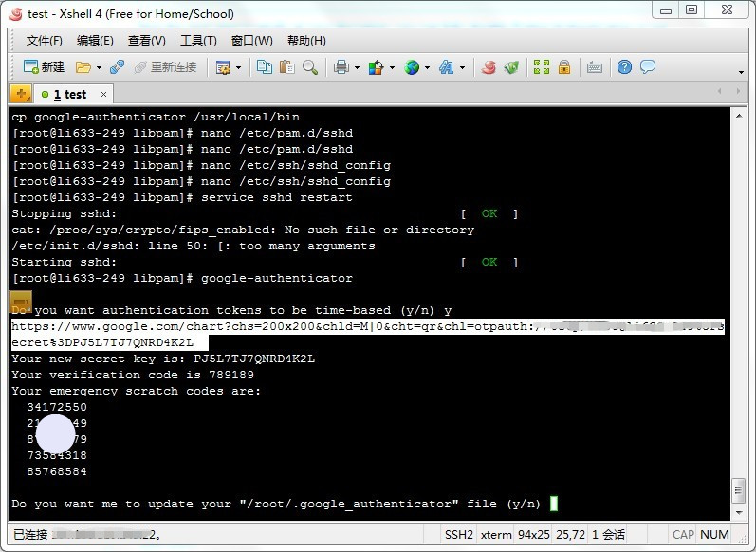The image size is (756, 552).
Task: Click the copy icon in toolbar
Action: click(x=265, y=67)
